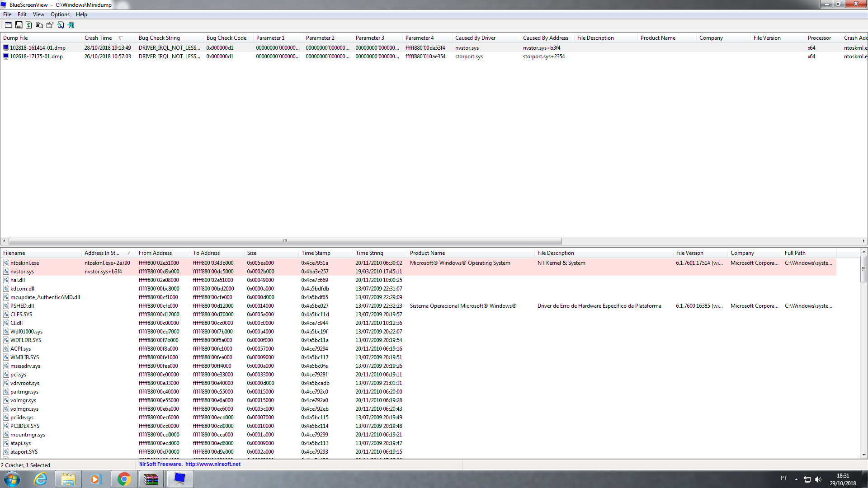Select the Wdf01000.sys driver row
This screenshot has height=488, width=868.
(418, 332)
